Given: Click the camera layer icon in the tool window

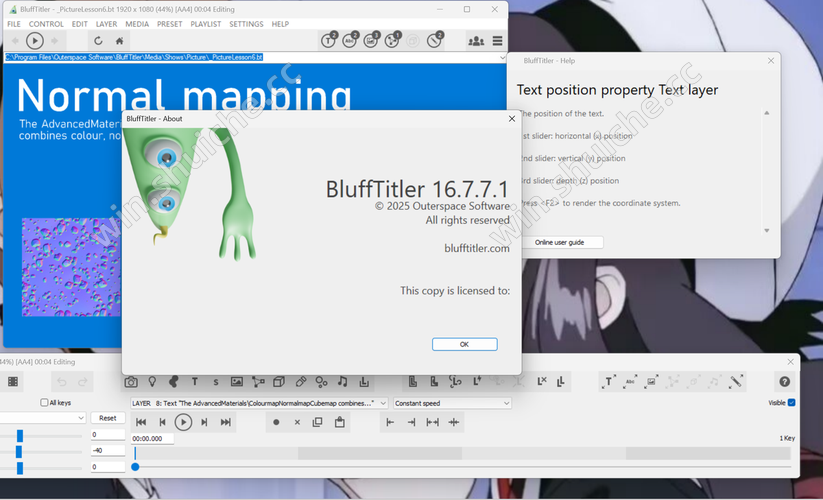Looking at the screenshot, I should [131, 382].
